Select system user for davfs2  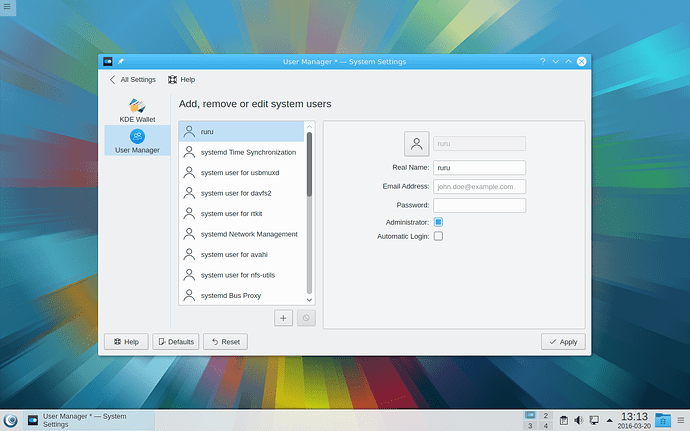coord(242,193)
